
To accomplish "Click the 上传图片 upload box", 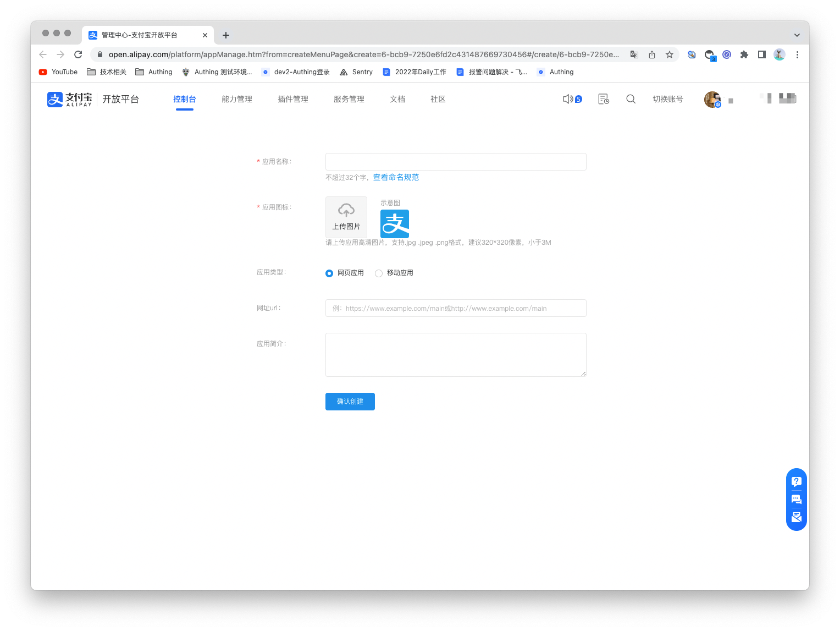I will tap(346, 217).
